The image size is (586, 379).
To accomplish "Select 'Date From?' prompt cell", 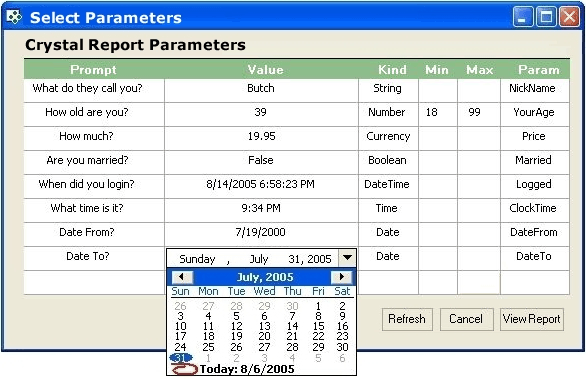I will [x=94, y=234].
